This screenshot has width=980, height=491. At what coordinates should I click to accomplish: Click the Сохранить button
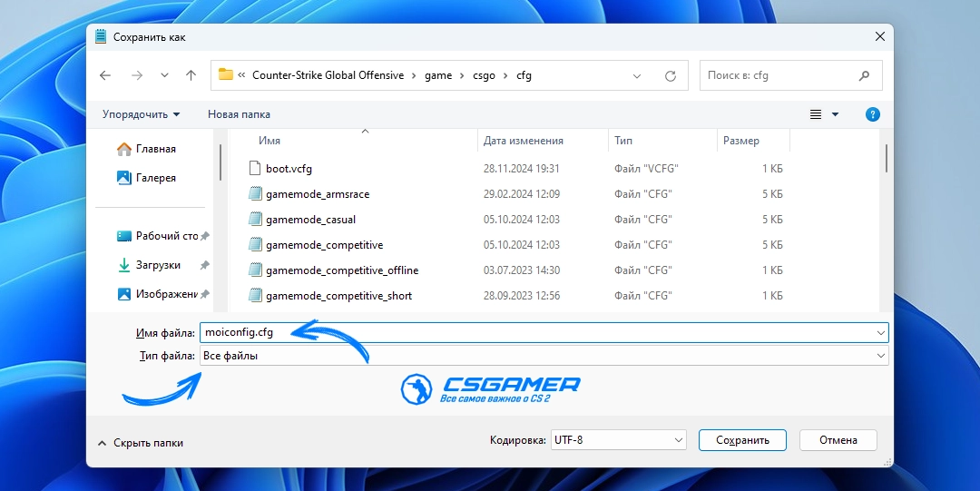pyautogui.click(x=742, y=440)
